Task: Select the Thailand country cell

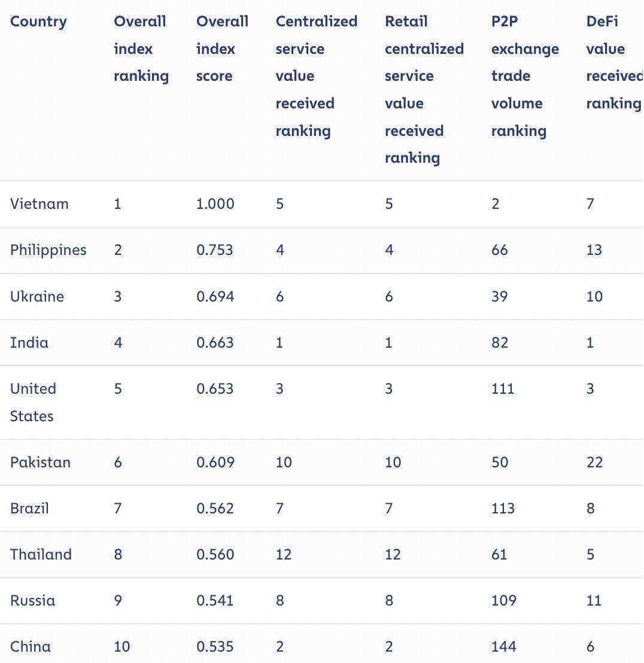Action: coord(41,555)
